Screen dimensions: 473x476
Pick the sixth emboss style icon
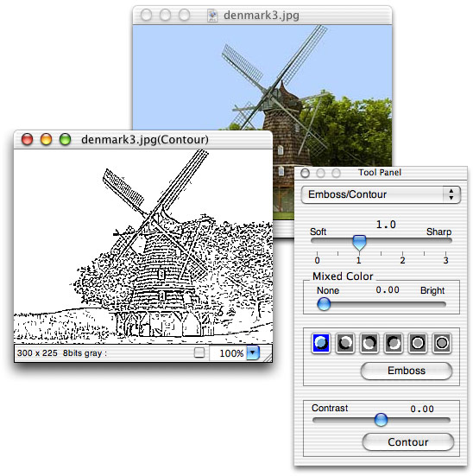coord(442,343)
